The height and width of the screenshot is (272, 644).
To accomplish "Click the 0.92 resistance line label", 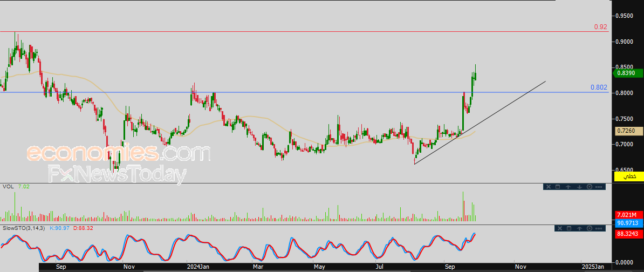I will coord(600,27).
